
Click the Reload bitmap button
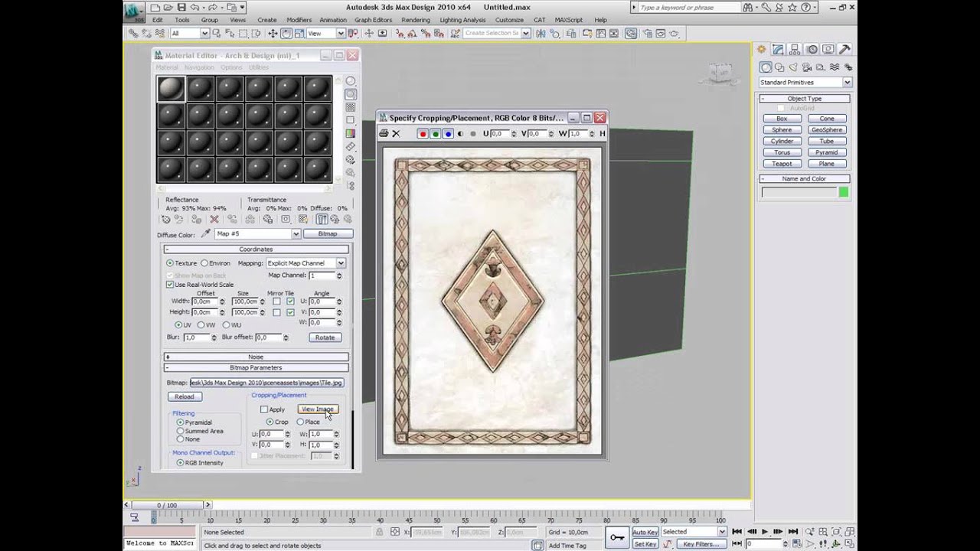185,396
